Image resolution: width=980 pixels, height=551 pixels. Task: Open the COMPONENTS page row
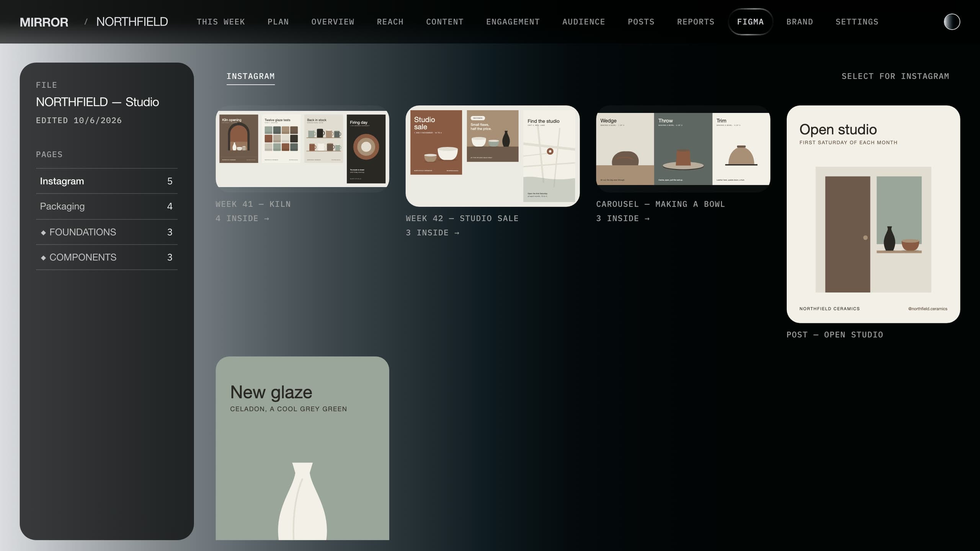pos(107,257)
